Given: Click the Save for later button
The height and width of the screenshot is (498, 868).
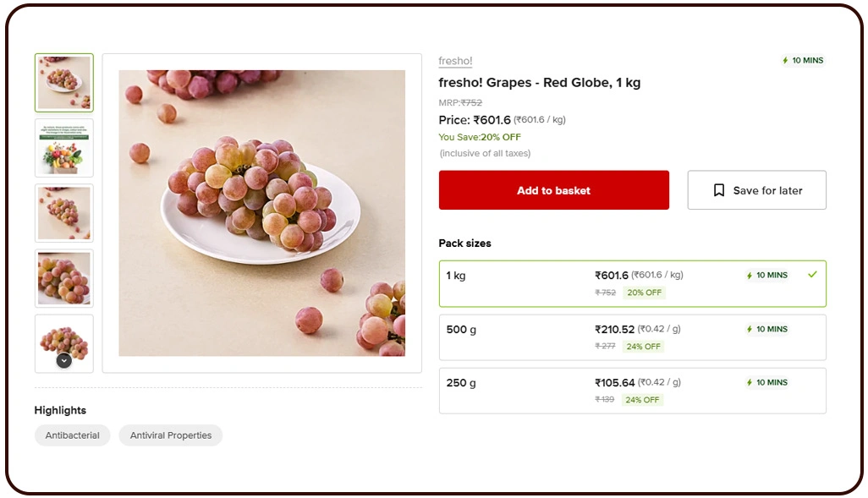Looking at the screenshot, I should pyautogui.click(x=756, y=190).
